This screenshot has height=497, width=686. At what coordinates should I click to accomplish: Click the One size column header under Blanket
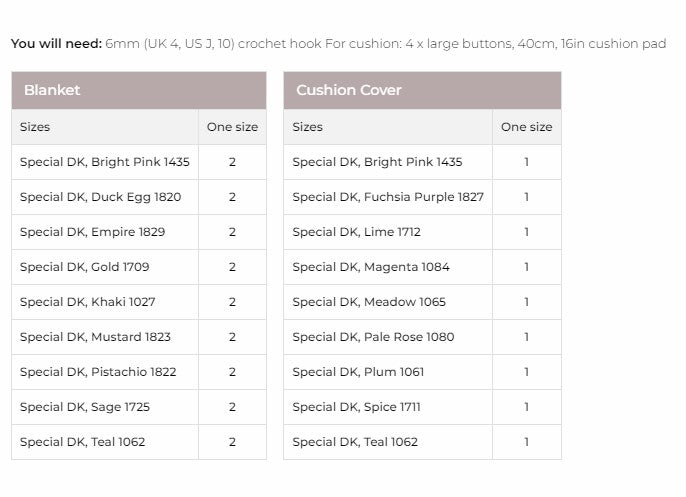coord(232,127)
